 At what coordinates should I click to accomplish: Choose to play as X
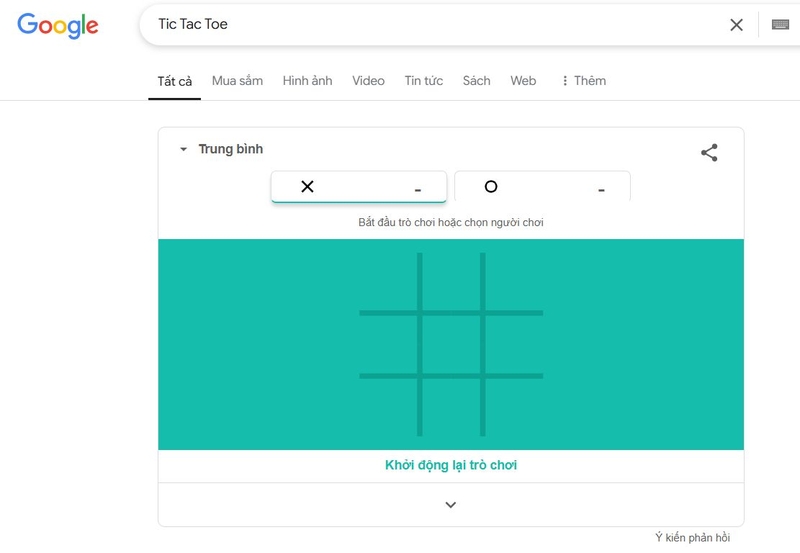(x=359, y=187)
